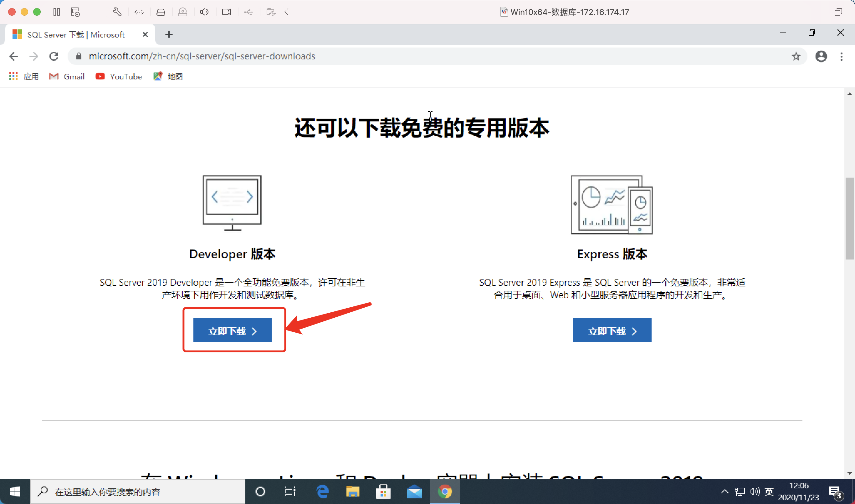This screenshot has height=504, width=855.
Task: Click the yellow minimize button of VM window
Action: pyautogui.click(x=24, y=12)
